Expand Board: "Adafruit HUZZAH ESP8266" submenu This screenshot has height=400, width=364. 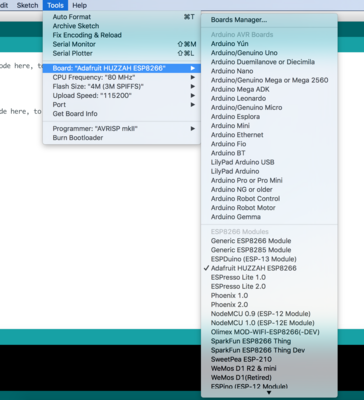(x=122, y=68)
